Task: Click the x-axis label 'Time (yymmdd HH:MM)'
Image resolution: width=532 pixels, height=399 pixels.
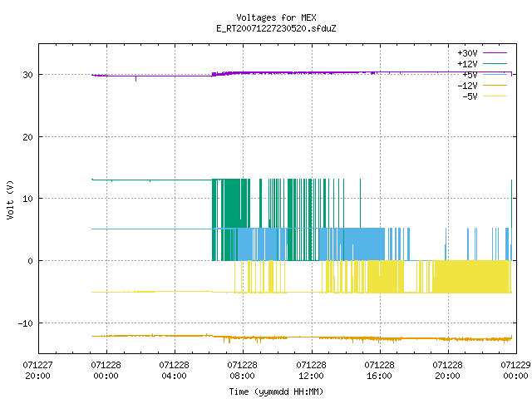Action: (276, 392)
